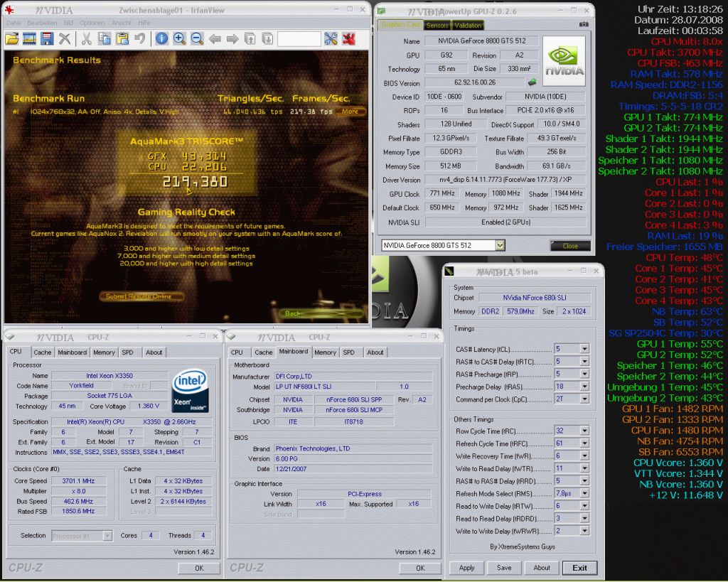Open About tab in Mainboard CPU-Z window
The image size is (728, 582).
[x=375, y=352]
